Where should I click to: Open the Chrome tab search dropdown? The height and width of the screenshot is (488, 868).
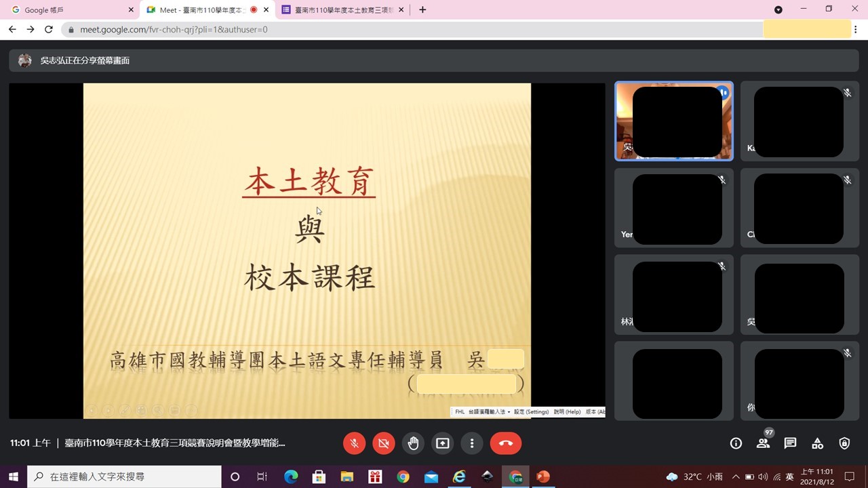click(x=778, y=9)
